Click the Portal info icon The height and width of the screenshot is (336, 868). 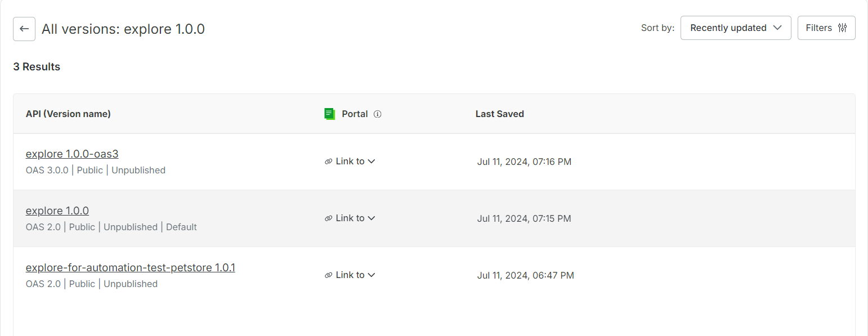pyautogui.click(x=378, y=114)
